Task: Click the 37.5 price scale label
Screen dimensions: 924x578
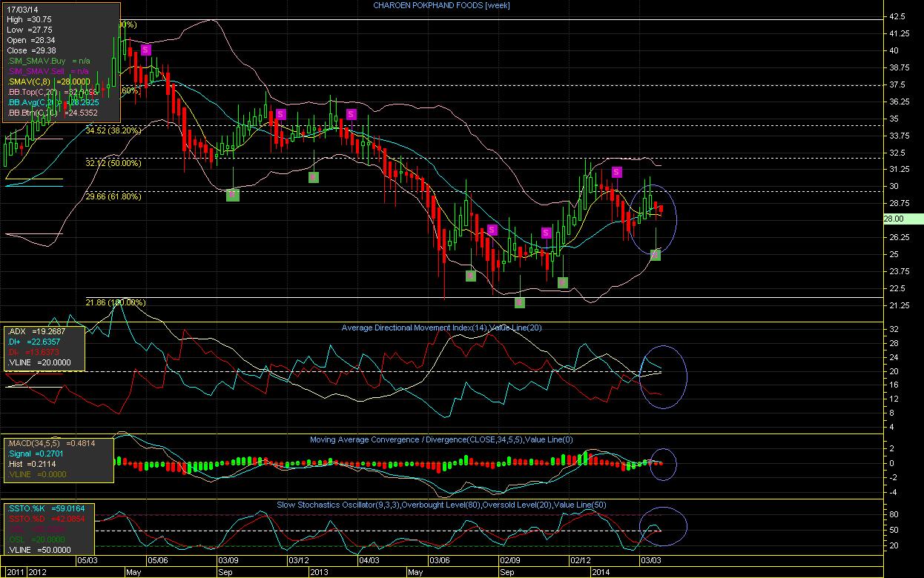Action: click(897, 84)
